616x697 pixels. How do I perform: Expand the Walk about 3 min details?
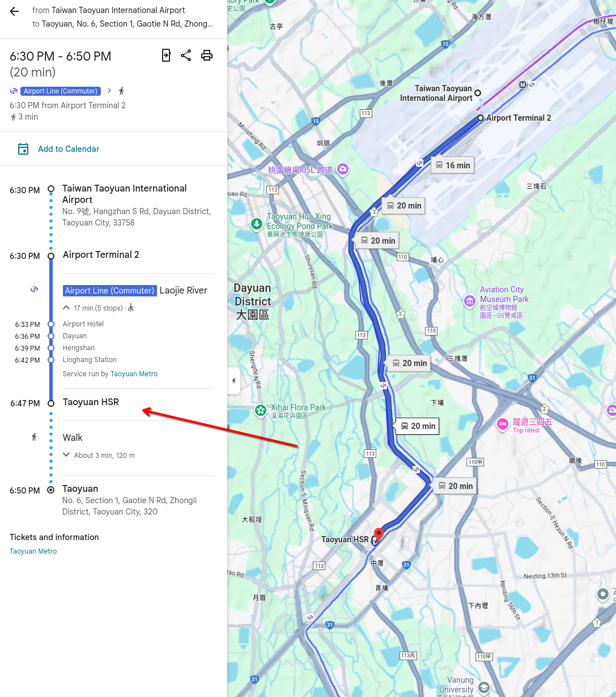click(67, 455)
